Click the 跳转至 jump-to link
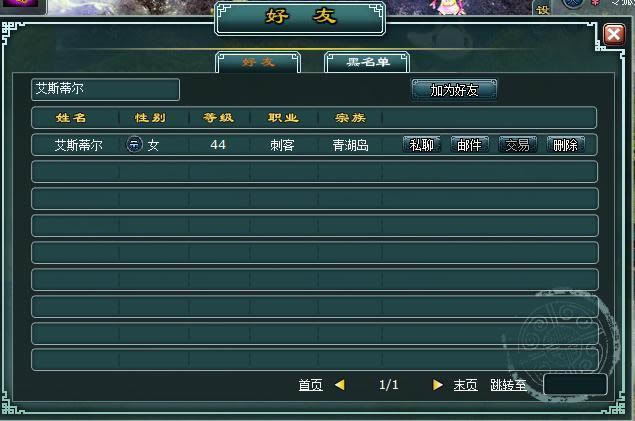 [x=508, y=385]
